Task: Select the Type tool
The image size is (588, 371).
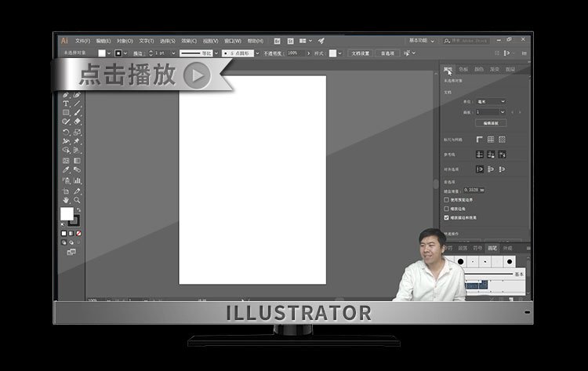Action: point(66,104)
